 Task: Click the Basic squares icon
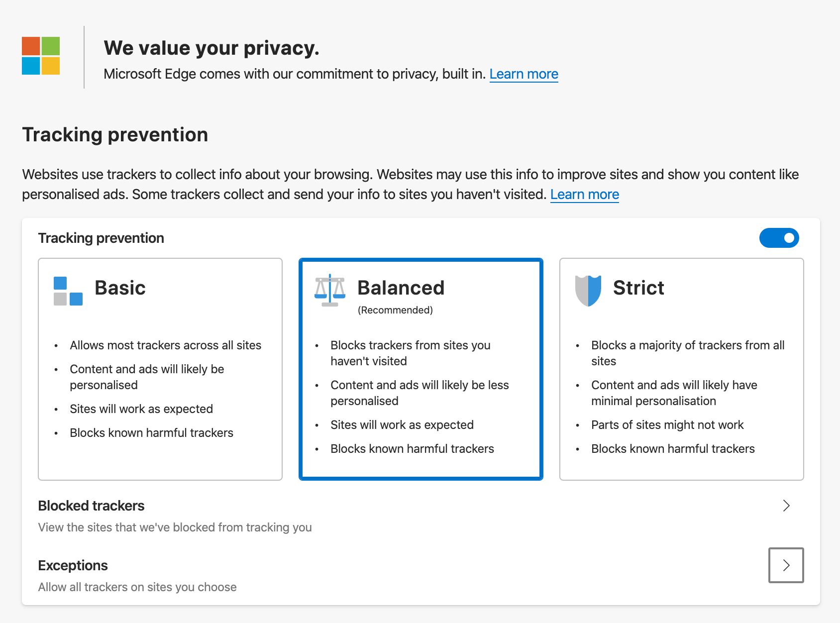[x=68, y=291]
